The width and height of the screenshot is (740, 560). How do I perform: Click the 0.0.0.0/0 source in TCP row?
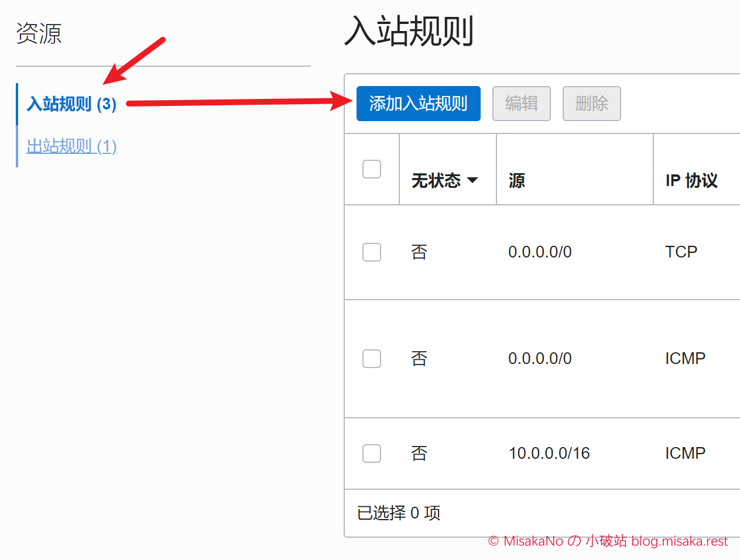(x=540, y=252)
